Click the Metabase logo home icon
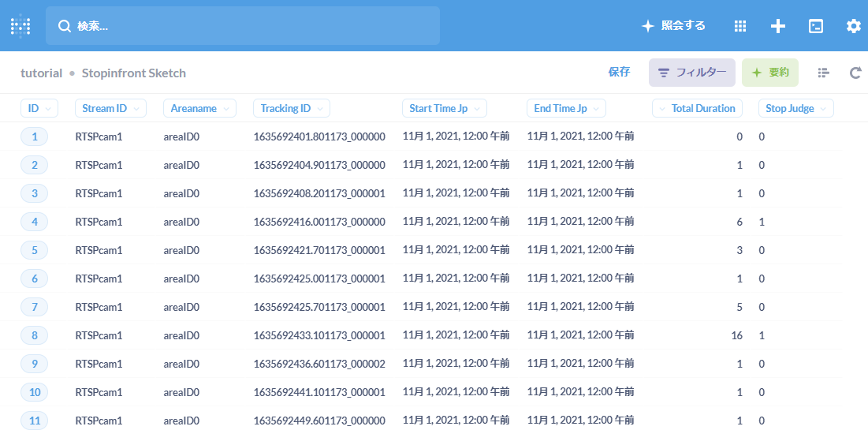868x430 pixels. click(20, 26)
